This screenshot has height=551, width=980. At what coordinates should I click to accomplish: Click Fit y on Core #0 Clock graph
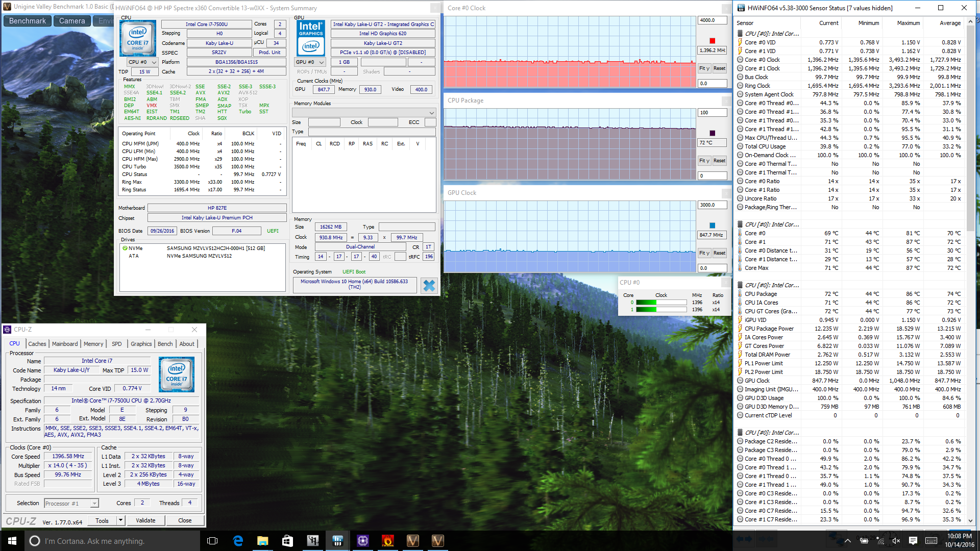tap(704, 68)
